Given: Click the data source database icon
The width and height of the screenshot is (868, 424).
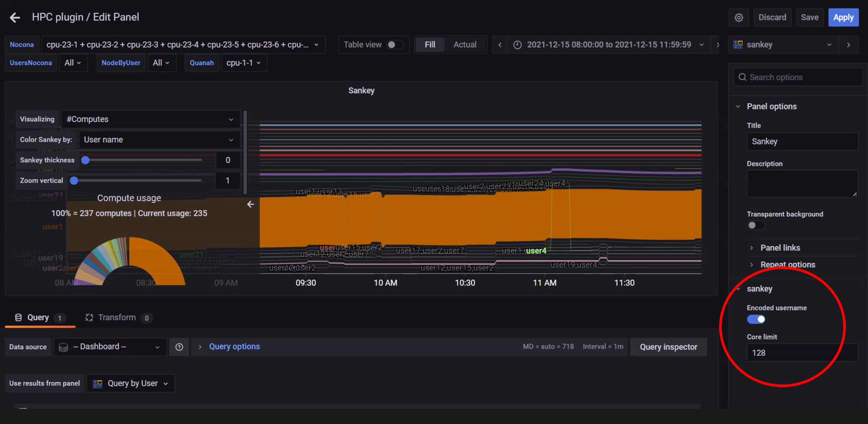Looking at the screenshot, I should click(63, 347).
